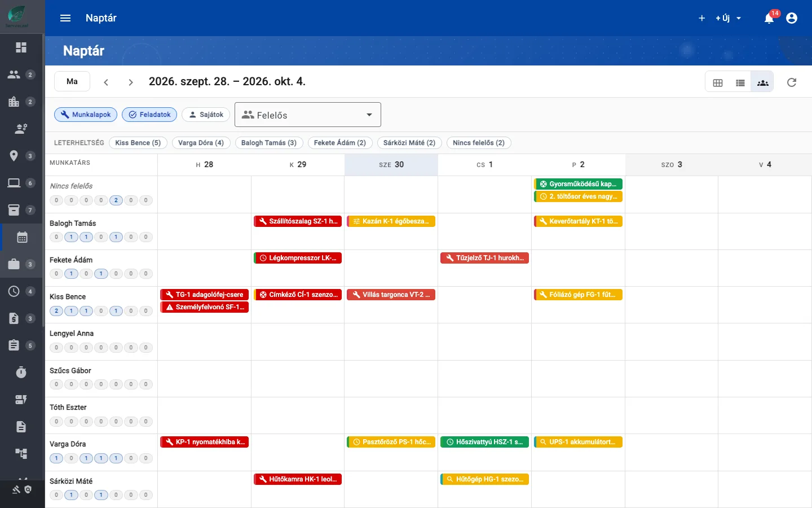This screenshot has width=812, height=508.
Task: Open the calendar sidebar icon
Action: (x=22, y=237)
